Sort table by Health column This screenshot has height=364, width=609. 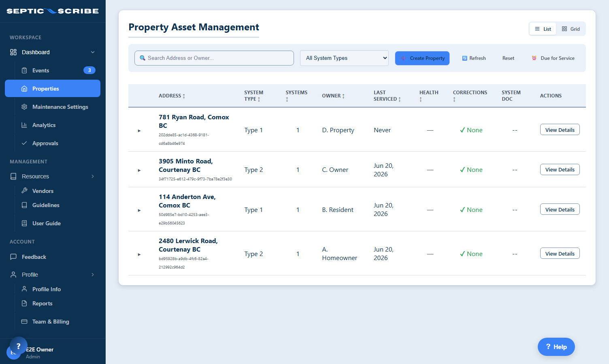click(x=429, y=96)
